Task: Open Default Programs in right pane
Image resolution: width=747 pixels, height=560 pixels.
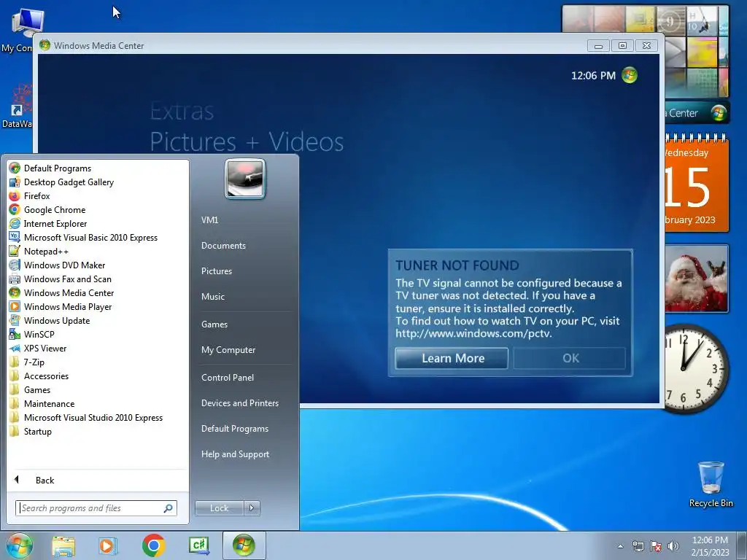Action: 235,429
